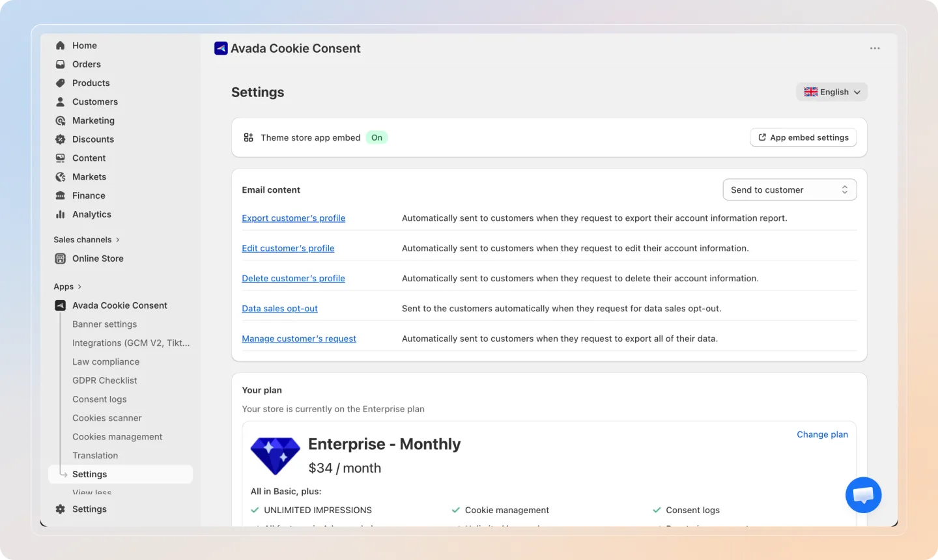The height and width of the screenshot is (560, 938).
Task: Open Consent logs submenu item
Action: point(99,399)
